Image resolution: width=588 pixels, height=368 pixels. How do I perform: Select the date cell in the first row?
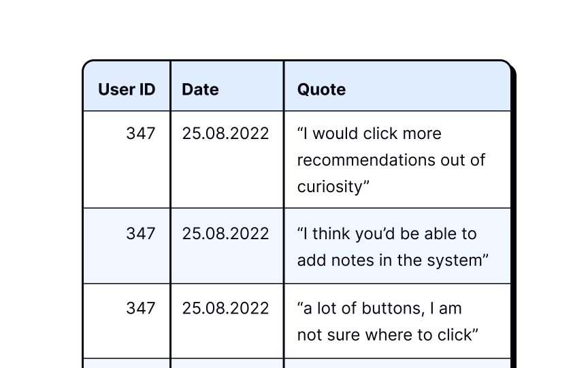227,159
